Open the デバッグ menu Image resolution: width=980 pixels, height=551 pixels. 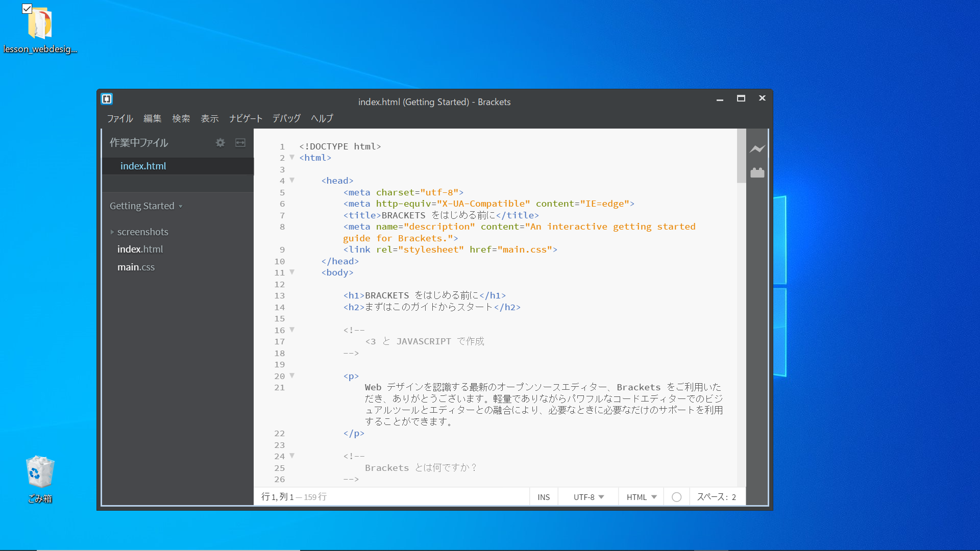pos(286,118)
